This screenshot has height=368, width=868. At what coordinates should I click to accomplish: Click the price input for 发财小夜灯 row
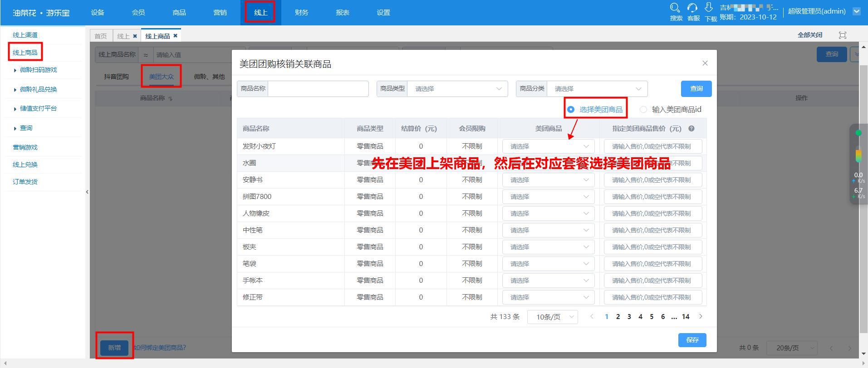[x=653, y=146]
